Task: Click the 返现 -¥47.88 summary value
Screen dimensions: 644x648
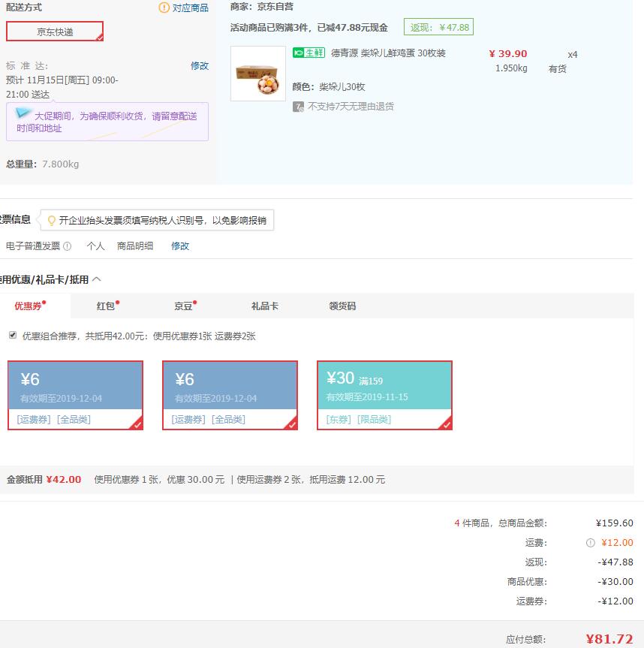Action: tap(615, 562)
